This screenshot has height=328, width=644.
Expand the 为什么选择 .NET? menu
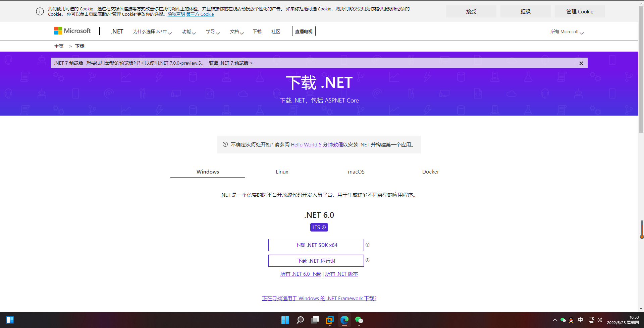pos(152,31)
